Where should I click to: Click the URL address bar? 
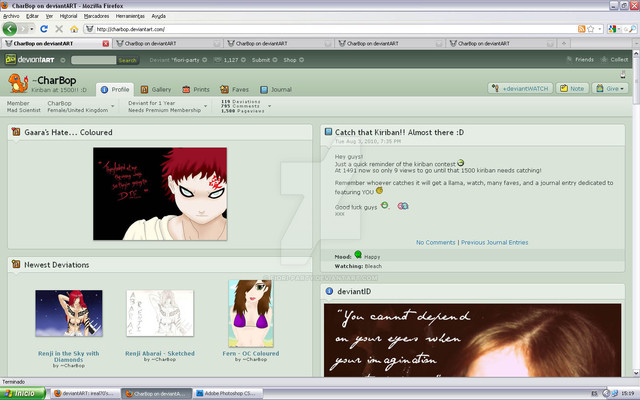331,29
